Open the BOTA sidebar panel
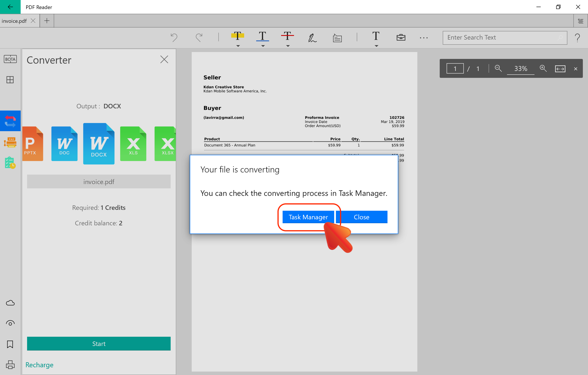Screen dimensions: 588x375 [x=10, y=59]
